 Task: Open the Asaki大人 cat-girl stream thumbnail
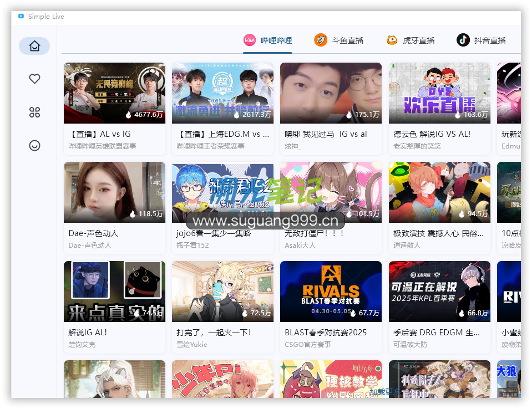331,192
